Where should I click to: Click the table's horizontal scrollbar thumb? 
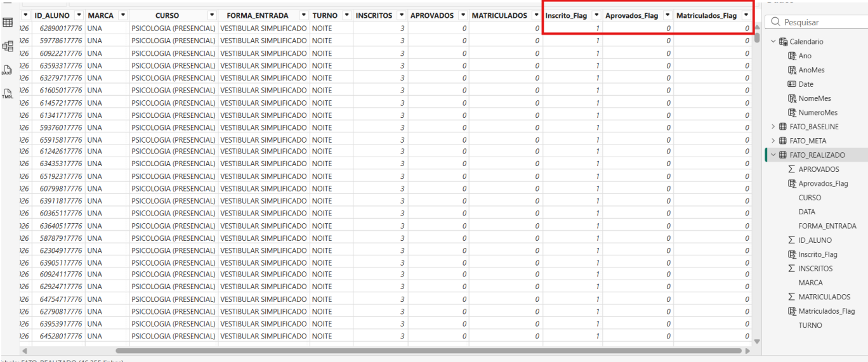tap(428, 350)
